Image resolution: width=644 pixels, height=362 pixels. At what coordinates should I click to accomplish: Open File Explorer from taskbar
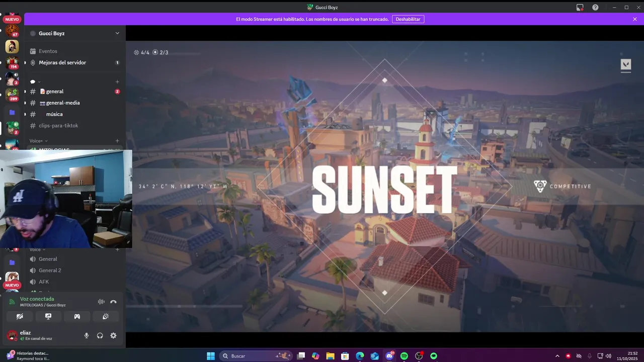click(330, 356)
